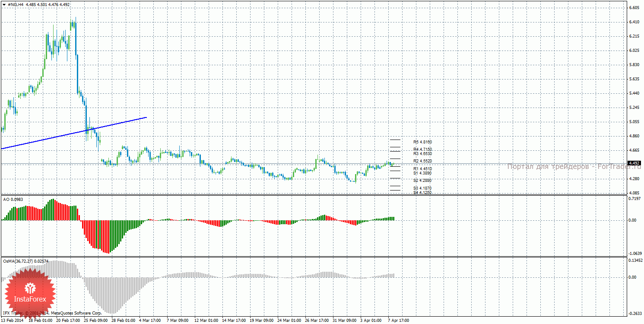The width and height of the screenshot is (644, 324).
Task: Click the 7 Apr 17:00 date marker
Action: [x=398, y=321]
